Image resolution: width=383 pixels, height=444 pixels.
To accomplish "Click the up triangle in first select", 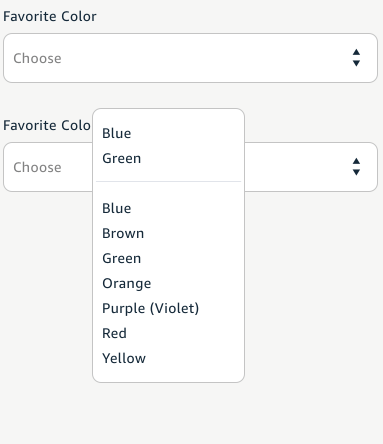I will (356, 52).
